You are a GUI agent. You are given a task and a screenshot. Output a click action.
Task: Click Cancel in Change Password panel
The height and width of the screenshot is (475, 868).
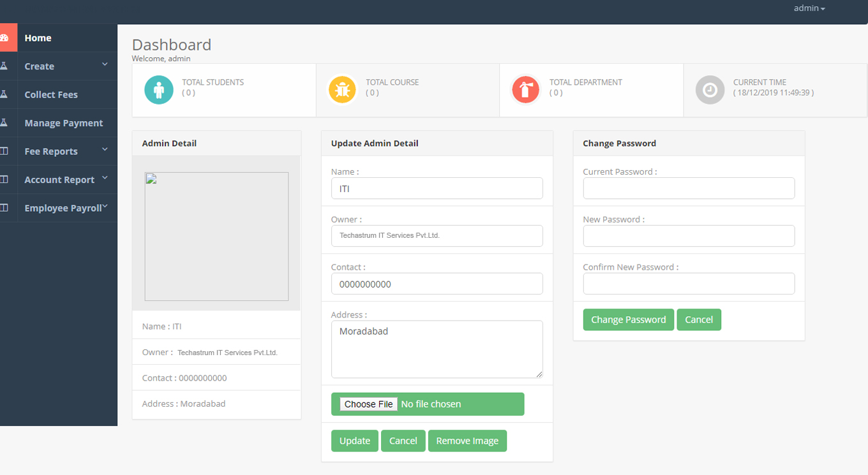pos(699,319)
